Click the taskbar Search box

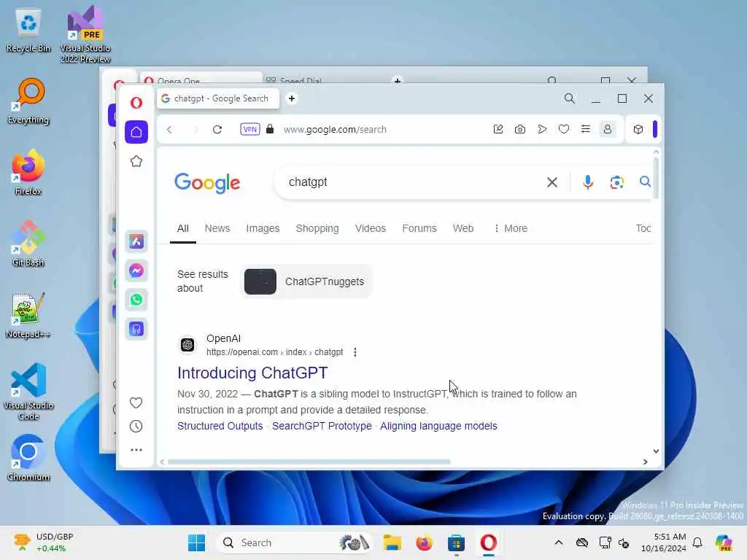(295, 542)
